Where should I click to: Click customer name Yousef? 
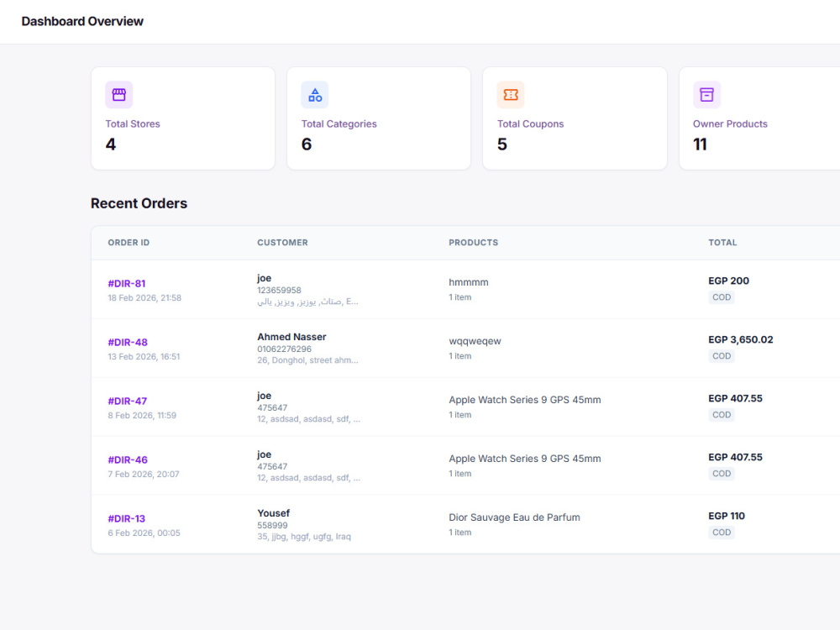click(x=273, y=513)
